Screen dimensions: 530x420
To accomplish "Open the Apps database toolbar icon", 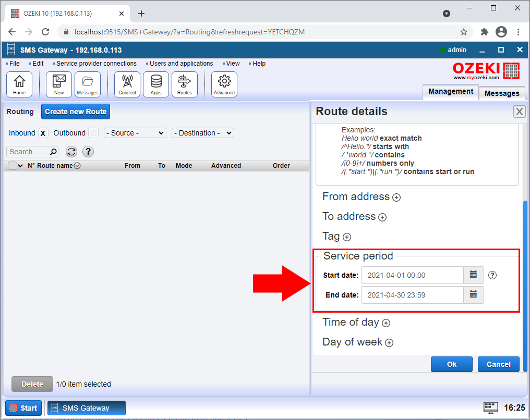I will pyautogui.click(x=156, y=84).
